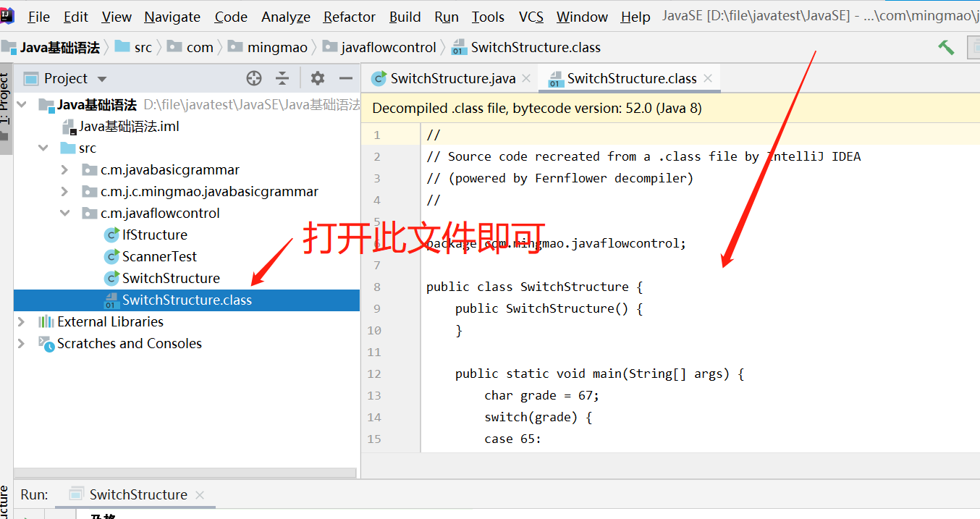The image size is (980, 519).
Task: Expand the c.m.javabasicgrammar package
Action: coord(65,170)
